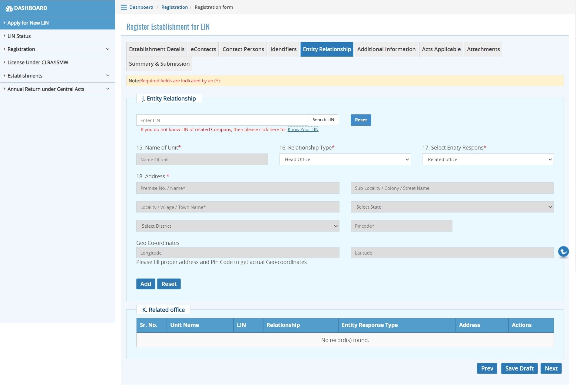Open the Select District dropdown
The height and width of the screenshot is (392, 576).
point(237,226)
